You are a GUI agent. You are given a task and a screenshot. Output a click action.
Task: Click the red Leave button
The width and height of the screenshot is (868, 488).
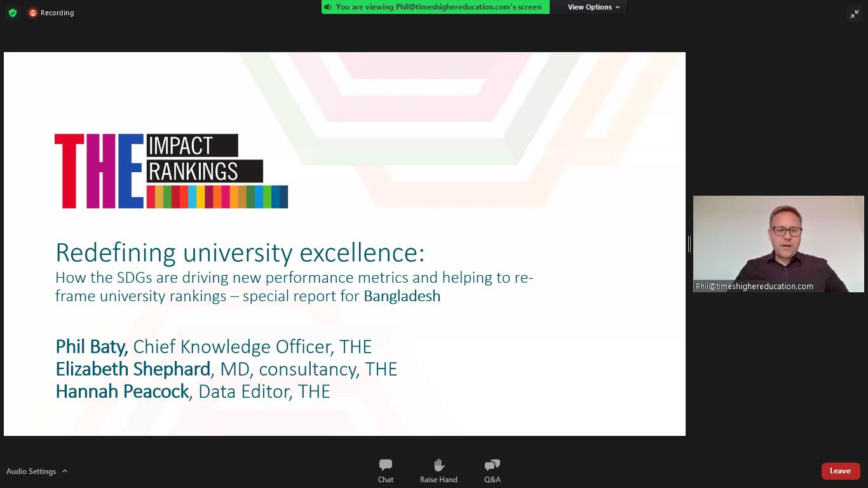tap(840, 471)
